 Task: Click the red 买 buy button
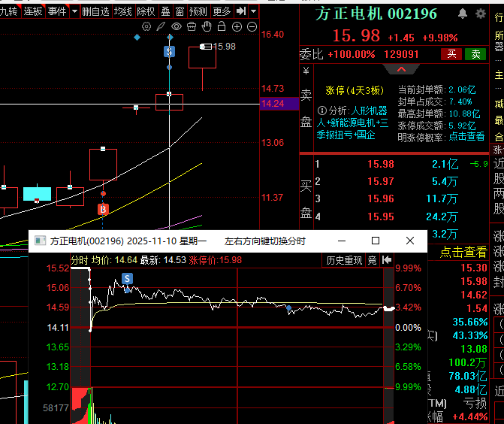[x=451, y=54]
